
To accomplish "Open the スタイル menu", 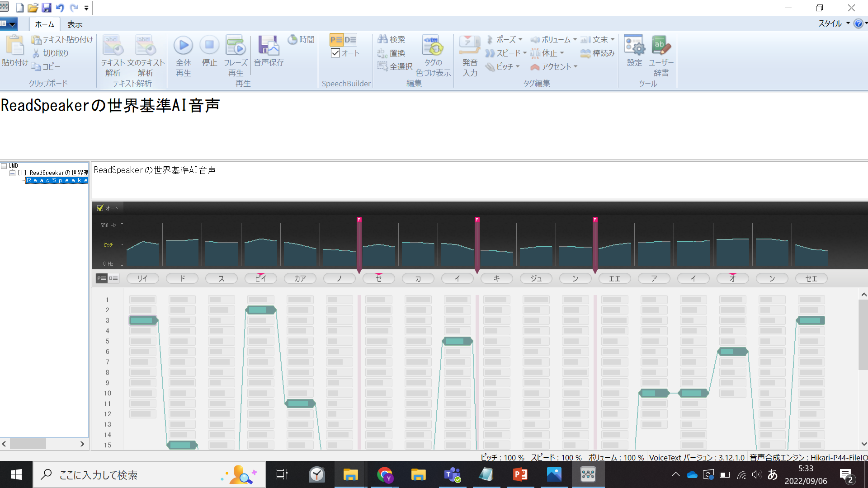I will 833,23.
